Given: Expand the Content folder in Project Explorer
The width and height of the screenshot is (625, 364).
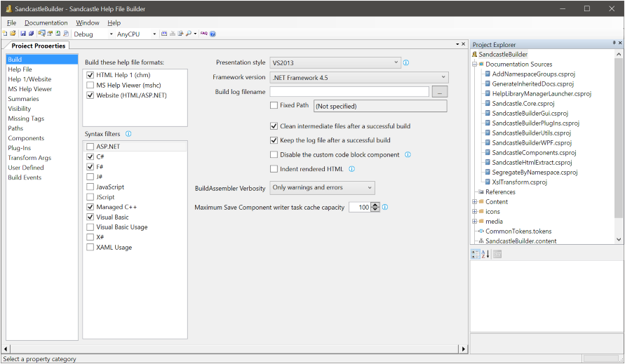Looking at the screenshot, I should tap(475, 202).
